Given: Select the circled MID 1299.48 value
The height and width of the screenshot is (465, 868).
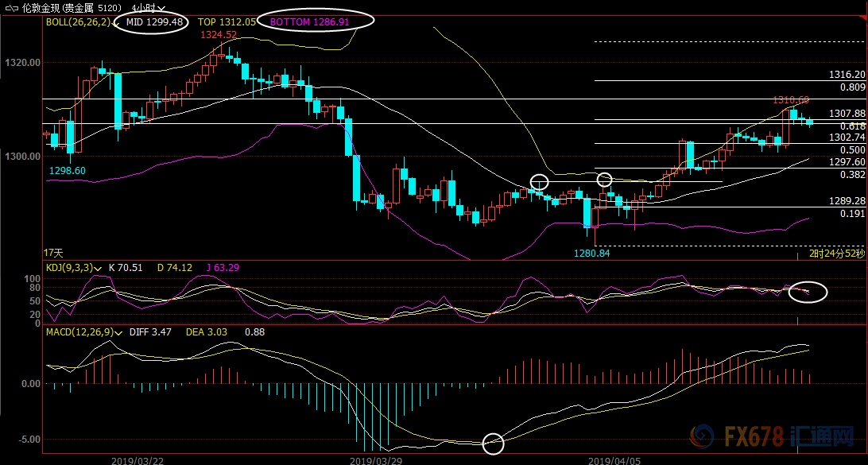Looking at the screenshot, I should (x=155, y=22).
